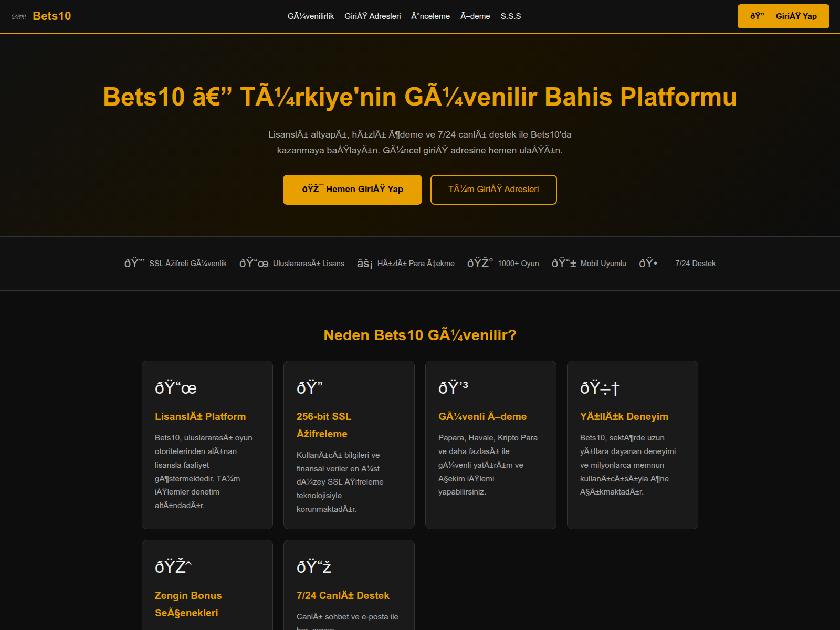Screen dimensions: 840x630
Task: Click the Mobil Uyumlu label text
Action: (603, 264)
